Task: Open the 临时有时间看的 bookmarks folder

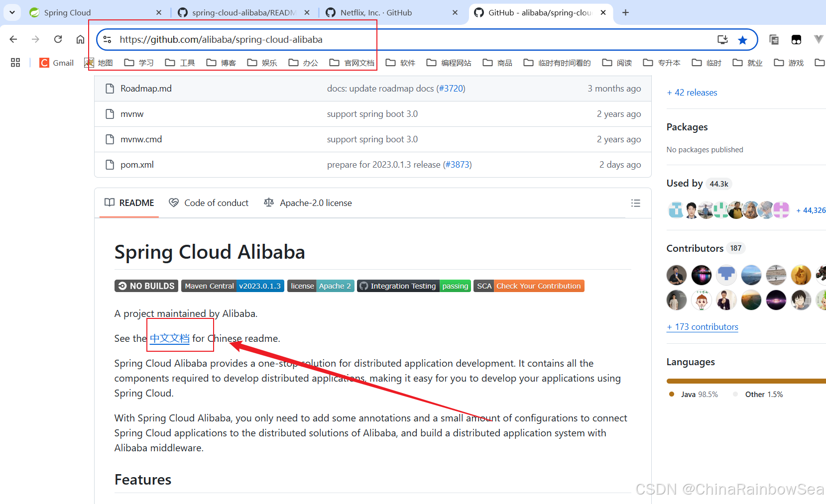Action: 557,63
